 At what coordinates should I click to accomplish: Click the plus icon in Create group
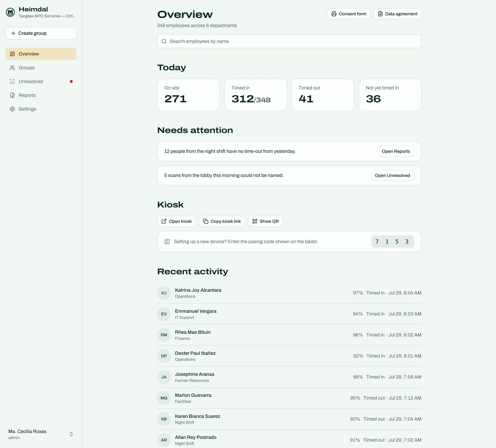(13, 33)
